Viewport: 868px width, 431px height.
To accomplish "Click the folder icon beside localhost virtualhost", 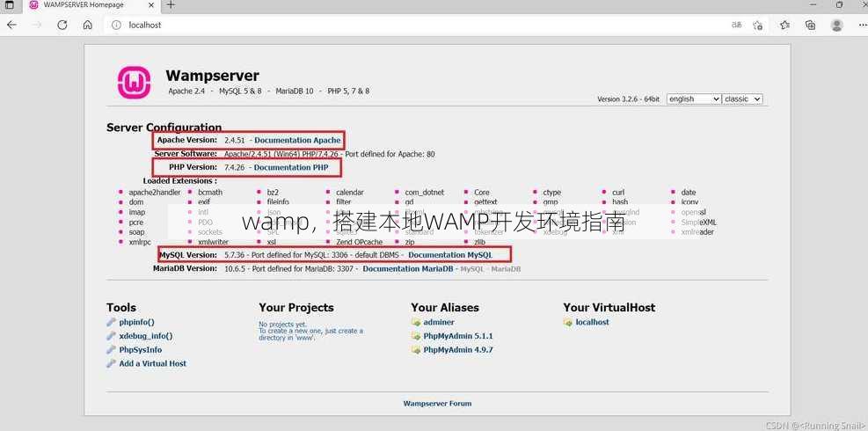I will (568, 322).
